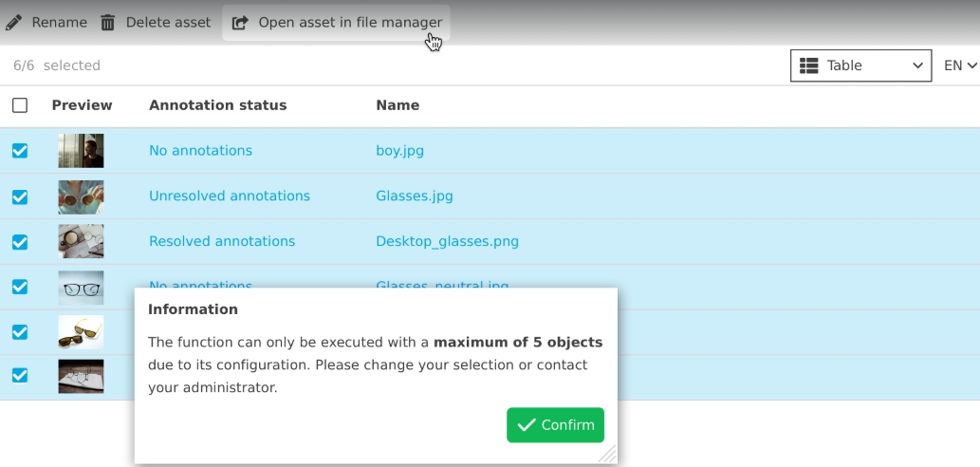Uncheck the boy.jpg row checkbox
This screenshot has width=980, height=467.
[x=20, y=151]
